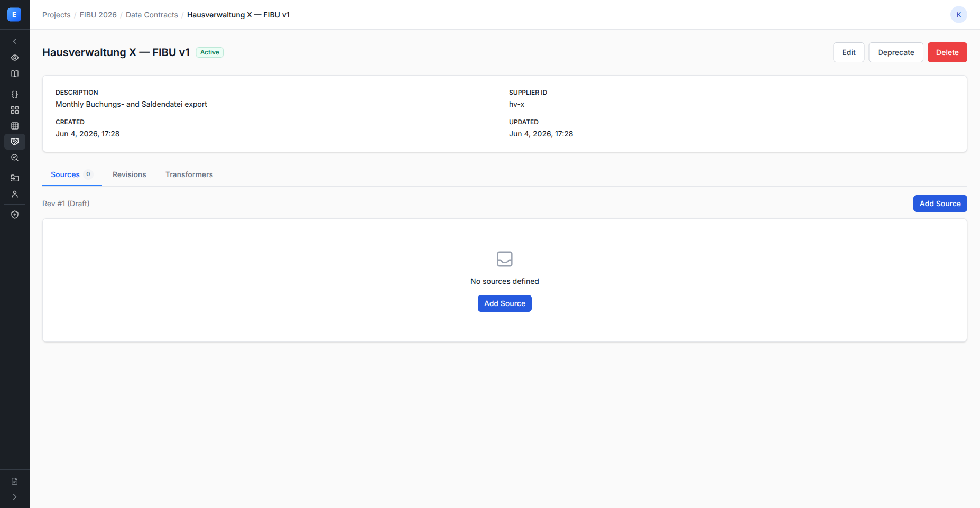Click the No sources defined message
This screenshot has width=980, height=508.
pyautogui.click(x=505, y=281)
